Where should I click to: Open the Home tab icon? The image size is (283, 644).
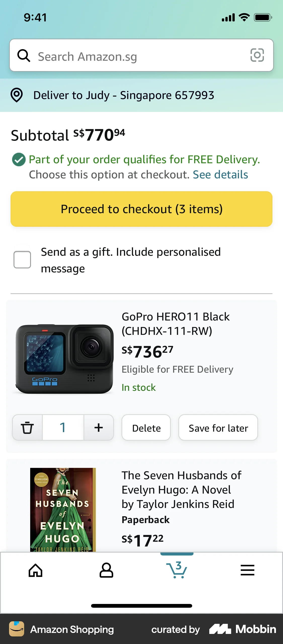point(35,571)
